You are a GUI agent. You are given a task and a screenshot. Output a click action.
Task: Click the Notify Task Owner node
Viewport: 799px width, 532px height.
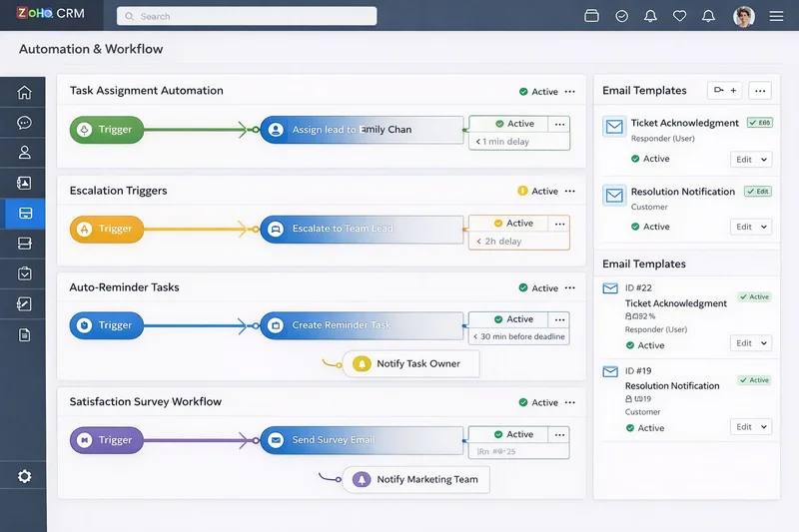coord(410,363)
